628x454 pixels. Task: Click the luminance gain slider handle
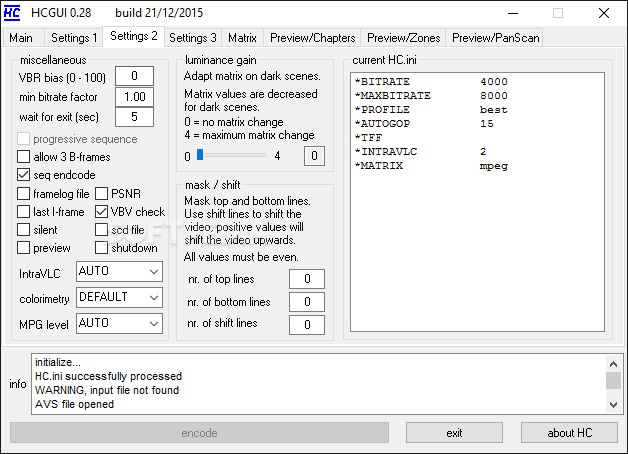coord(200,155)
